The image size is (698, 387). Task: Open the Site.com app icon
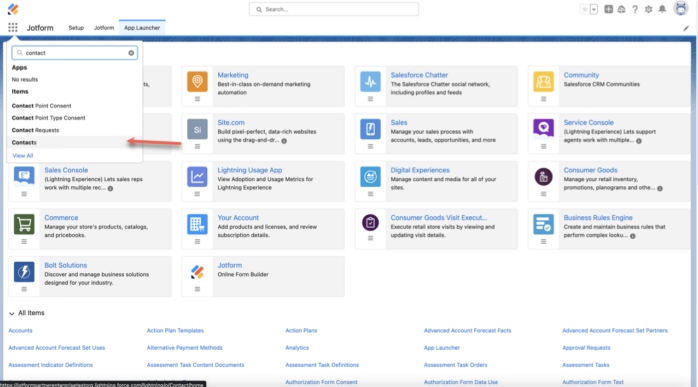tap(197, 129)
